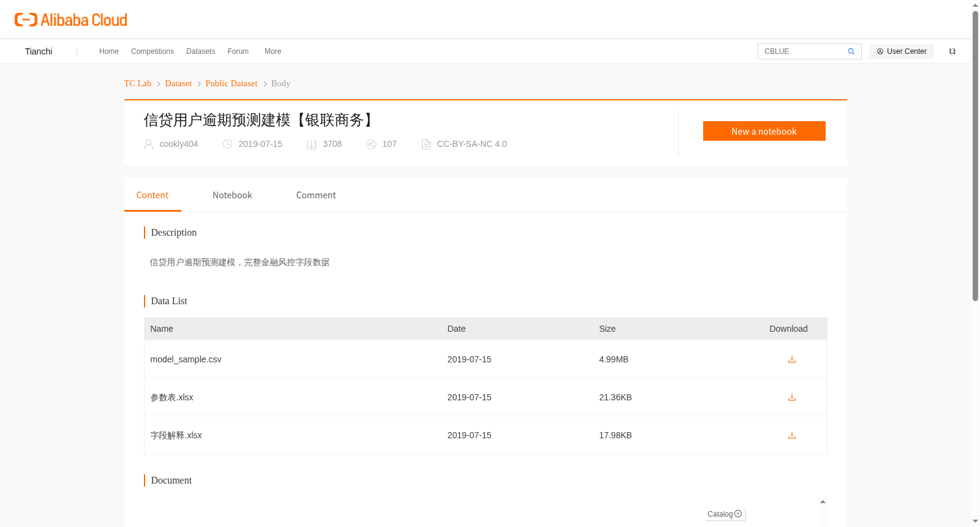The image size is (980, 527).
Task: Go to Public Dataset breadcrumb
Action: [232, 84]
